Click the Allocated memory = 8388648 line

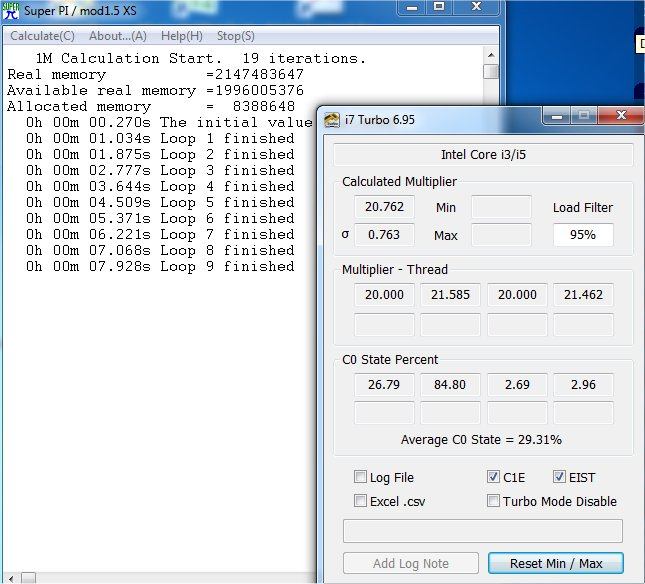click(x=151, y=107)
